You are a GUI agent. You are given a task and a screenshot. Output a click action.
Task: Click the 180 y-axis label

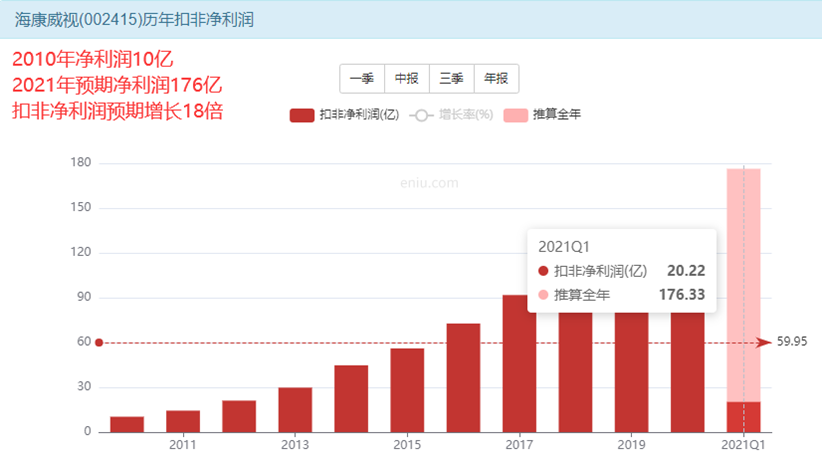(81, 162)
